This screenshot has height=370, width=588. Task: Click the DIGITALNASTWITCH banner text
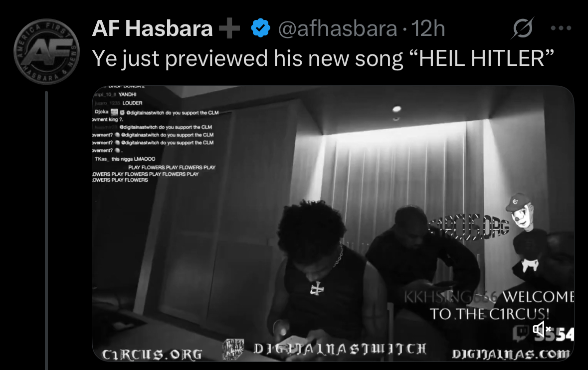pyautogui.click(x=340, y=349)
